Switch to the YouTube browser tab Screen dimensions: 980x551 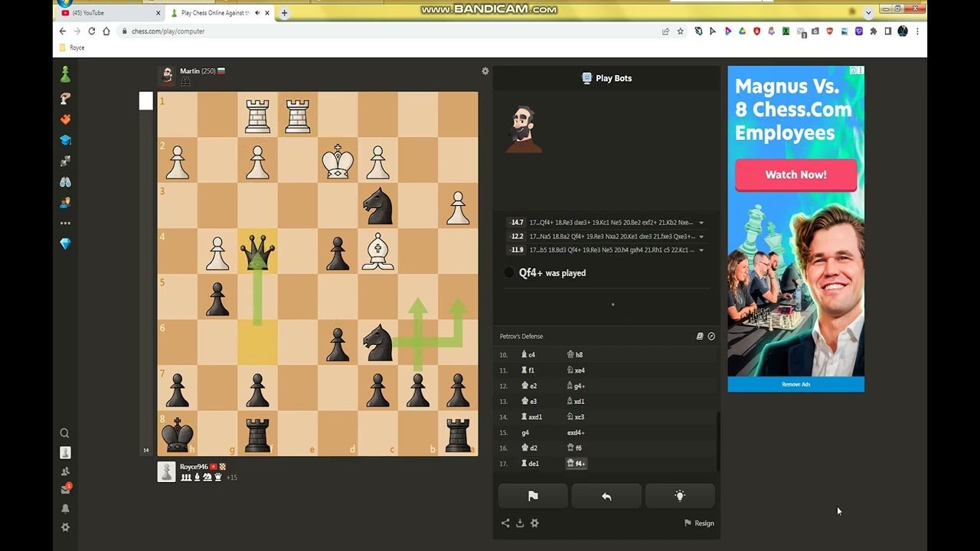point(111,13)
